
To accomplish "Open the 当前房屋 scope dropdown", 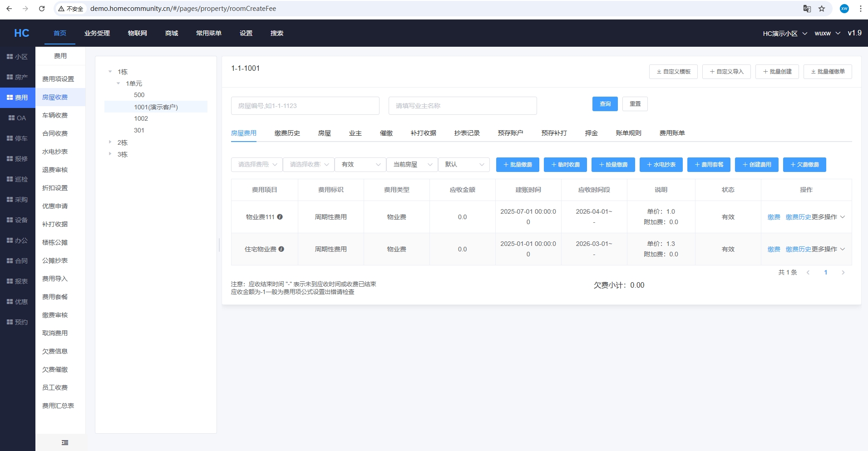I will 412,165.
